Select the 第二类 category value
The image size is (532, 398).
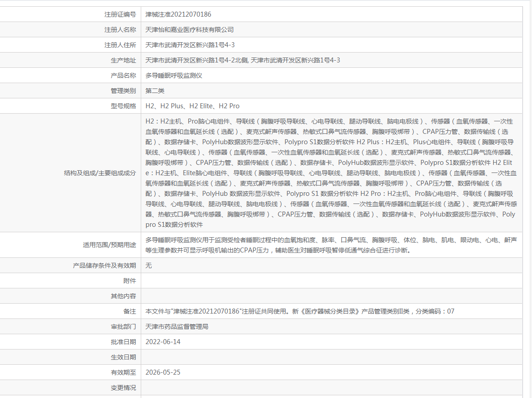[x=155, y=91]
